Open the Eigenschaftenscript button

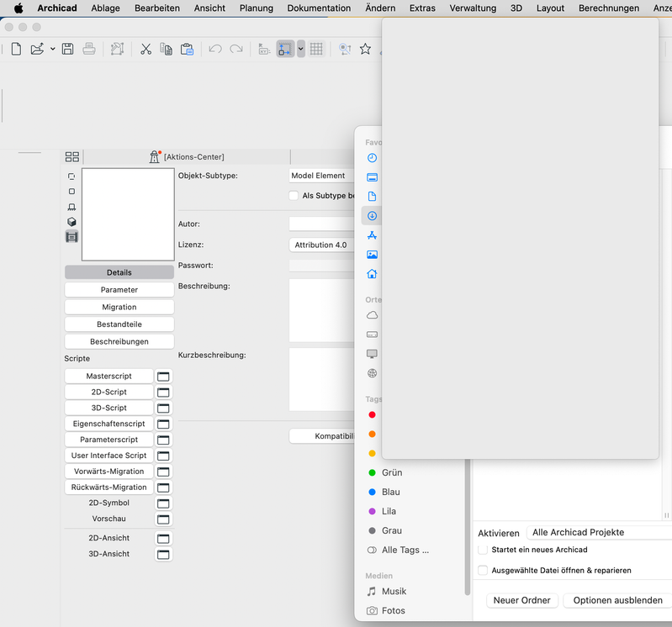[x=108, y=424]
